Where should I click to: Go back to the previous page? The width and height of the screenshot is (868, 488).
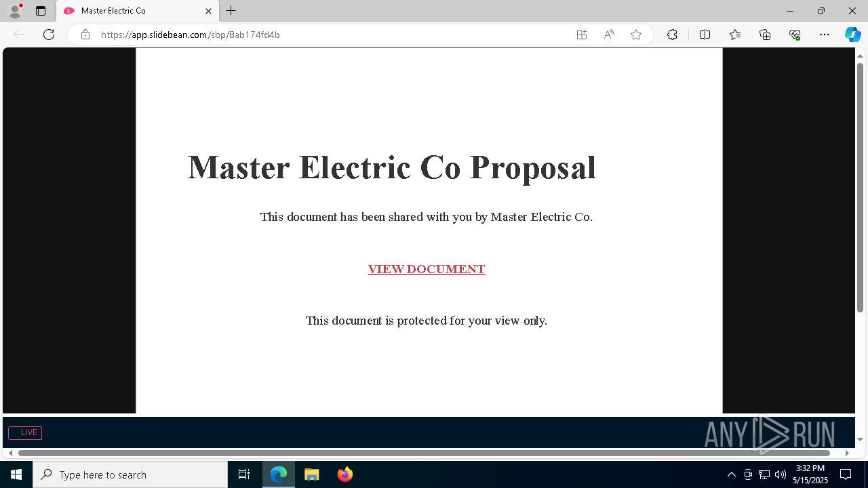point(19,35)
